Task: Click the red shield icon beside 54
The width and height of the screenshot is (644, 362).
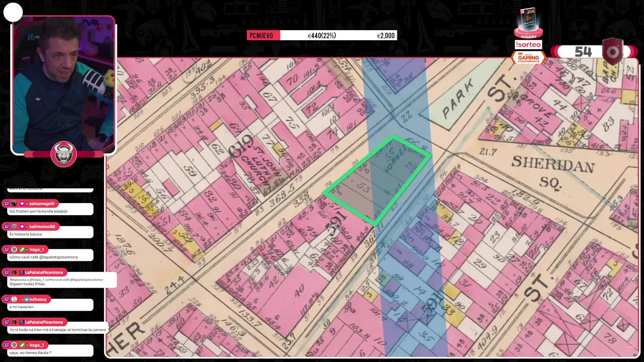Action: tap(612, 52)
